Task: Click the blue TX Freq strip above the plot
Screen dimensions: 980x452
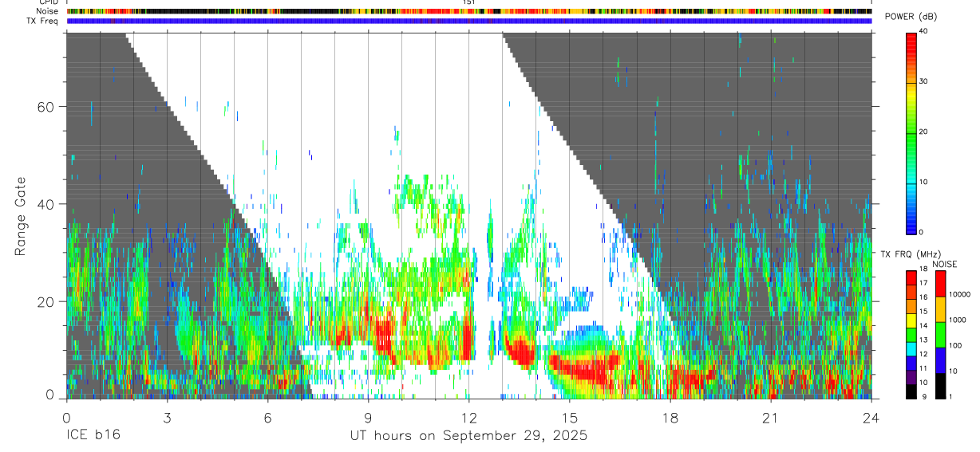Action: tap(469, 21)
